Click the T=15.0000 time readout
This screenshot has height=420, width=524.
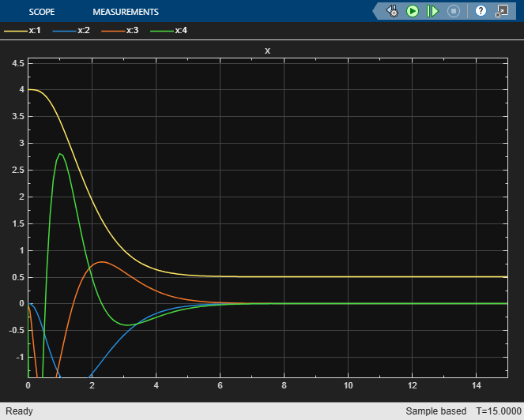point(498,411)
